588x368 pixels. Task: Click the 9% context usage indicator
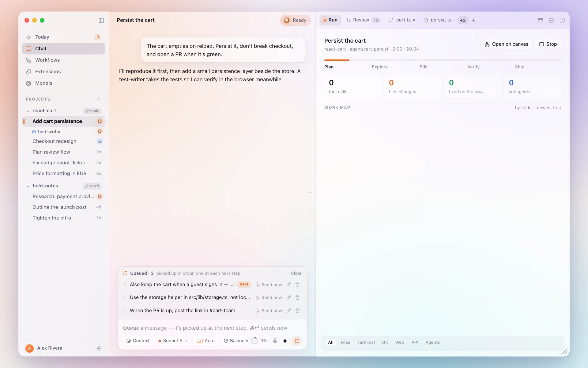click(259, 341)
